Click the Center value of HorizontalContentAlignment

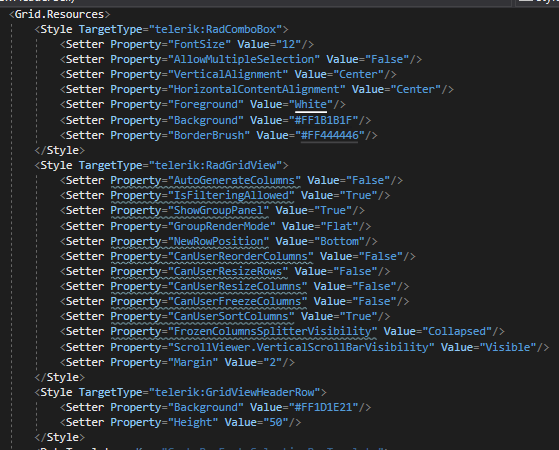click(416, 89)
